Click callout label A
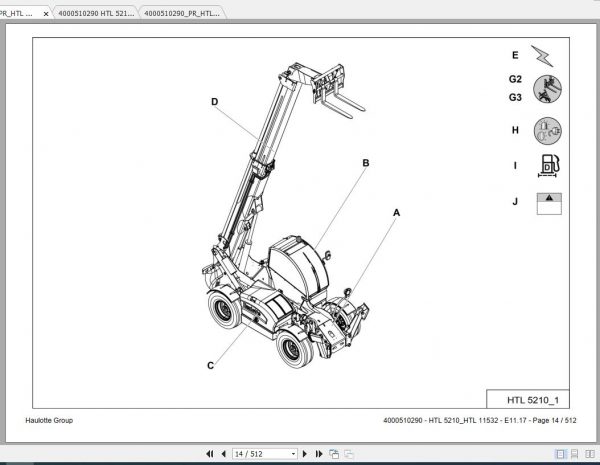600x465 pixels. pyautogui.click(x=396, y=212)
